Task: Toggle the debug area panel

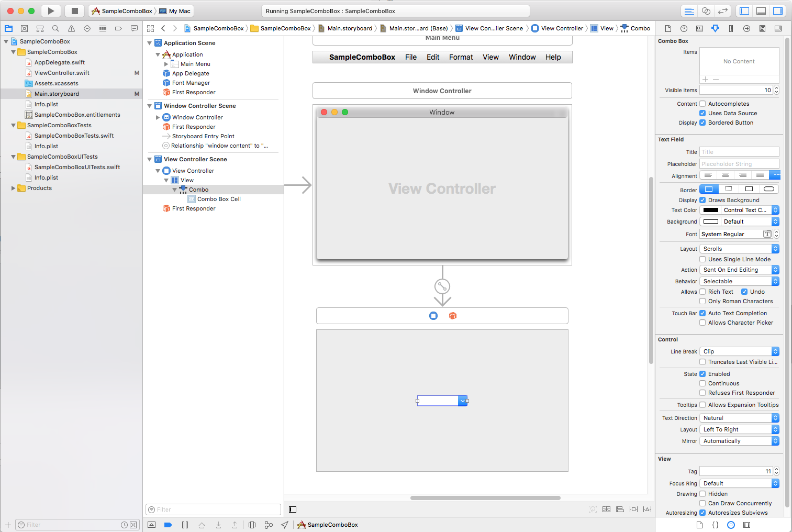Action: point(761,11)
